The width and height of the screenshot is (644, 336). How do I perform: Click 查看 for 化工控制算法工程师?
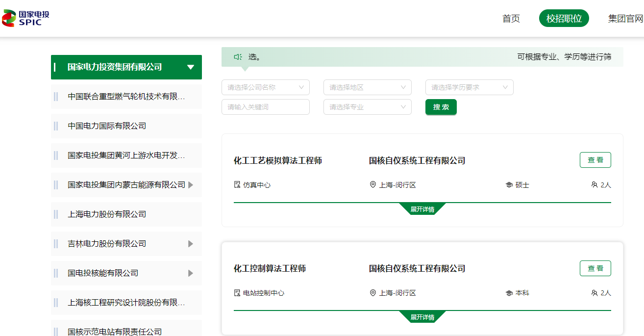tap(595, 268)
